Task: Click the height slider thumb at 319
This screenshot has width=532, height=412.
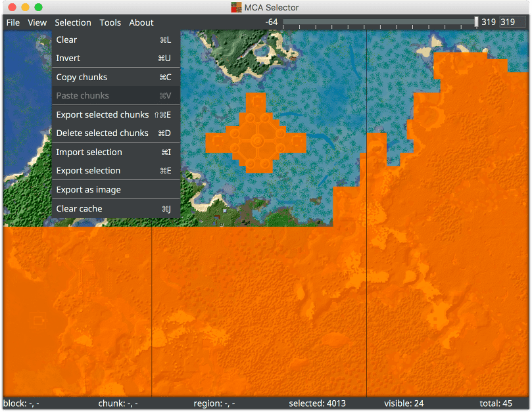Action: point(477,22)
